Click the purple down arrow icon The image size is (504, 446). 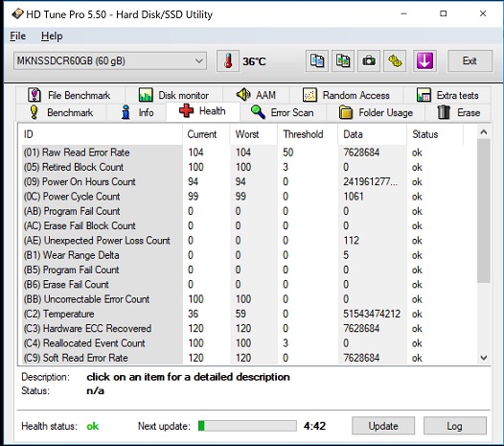pos(424,60)
